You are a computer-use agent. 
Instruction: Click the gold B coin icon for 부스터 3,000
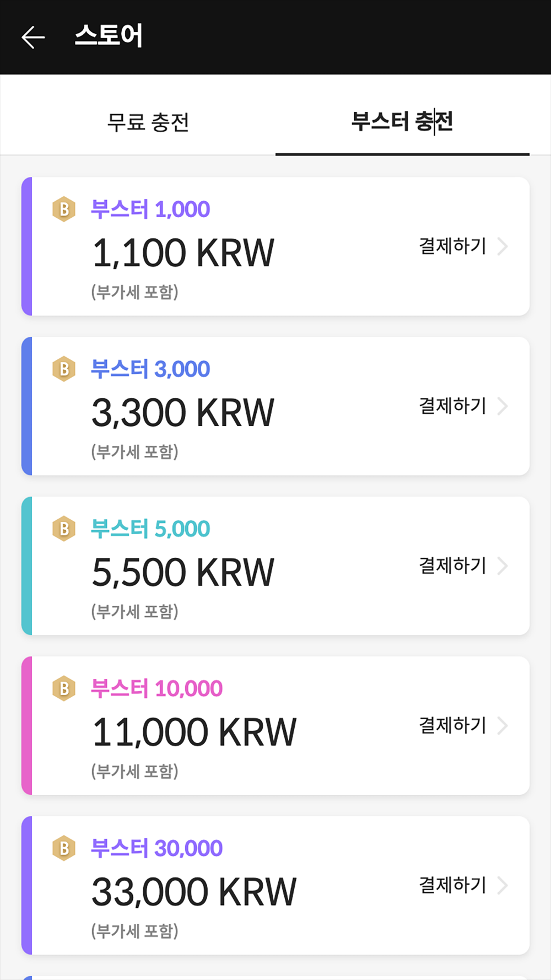pyautogui.click(x=64, y=369)
